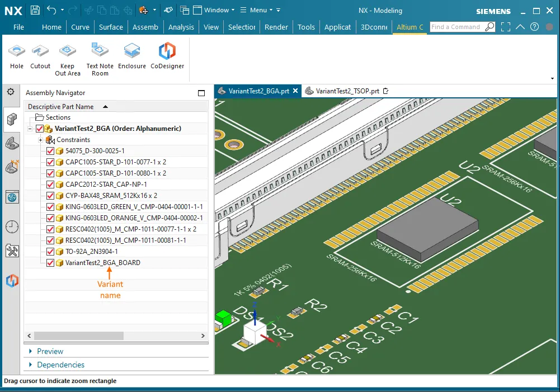This screenshot has height=392, width=560.
Task: Click the full screen toggle icon
Action: pyautogui.click(x=506, y=27)
